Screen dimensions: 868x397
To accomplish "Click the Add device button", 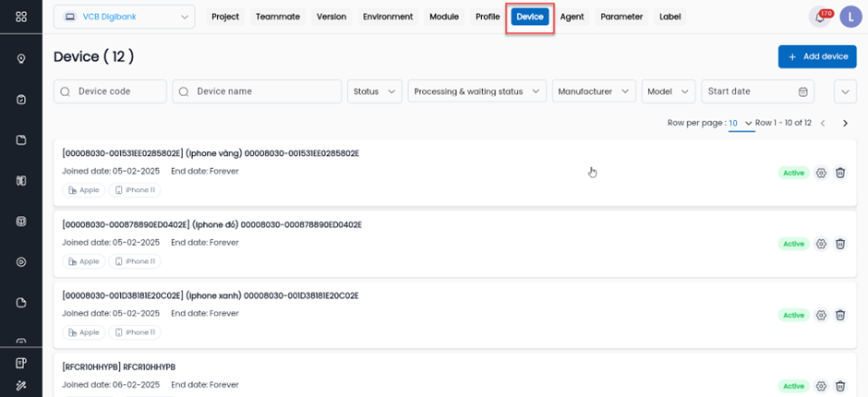I will pos(817,56).
